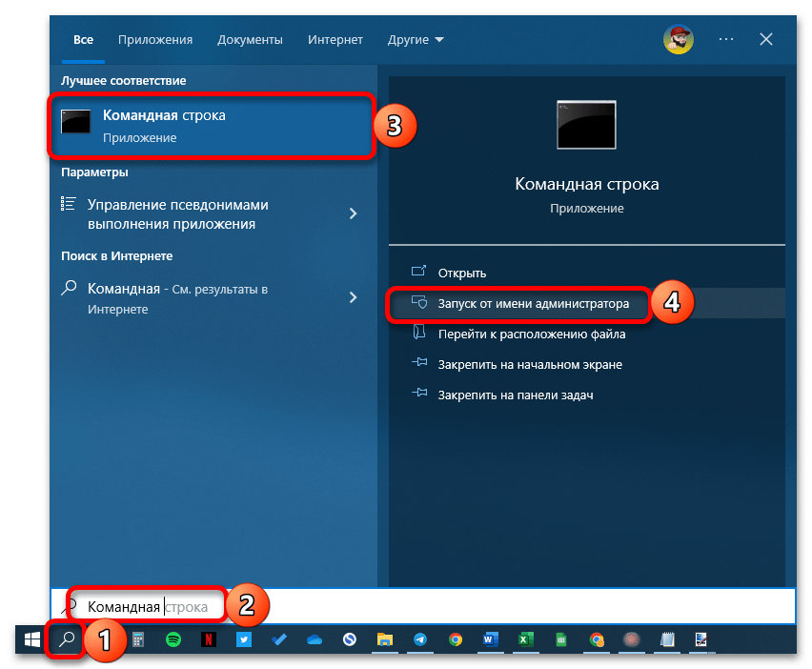This screenshot has height=669, width=812.
Task: Switch to the 'Документы' tab
Action: click(250, 40)
